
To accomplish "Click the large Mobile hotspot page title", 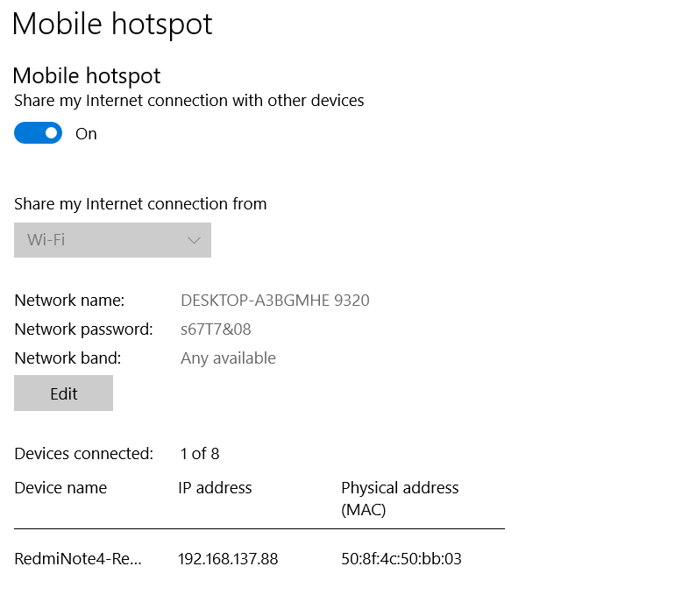I will (x=112, y=24).
